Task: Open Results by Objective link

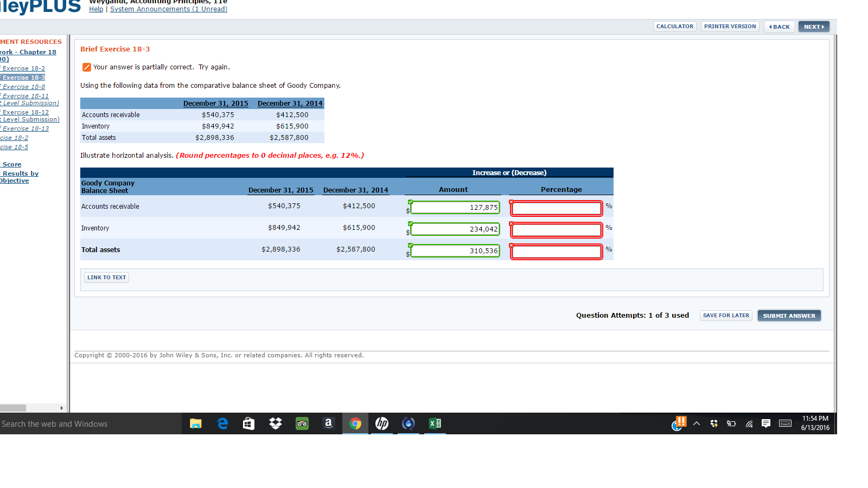Action: (x=20, y=177)
